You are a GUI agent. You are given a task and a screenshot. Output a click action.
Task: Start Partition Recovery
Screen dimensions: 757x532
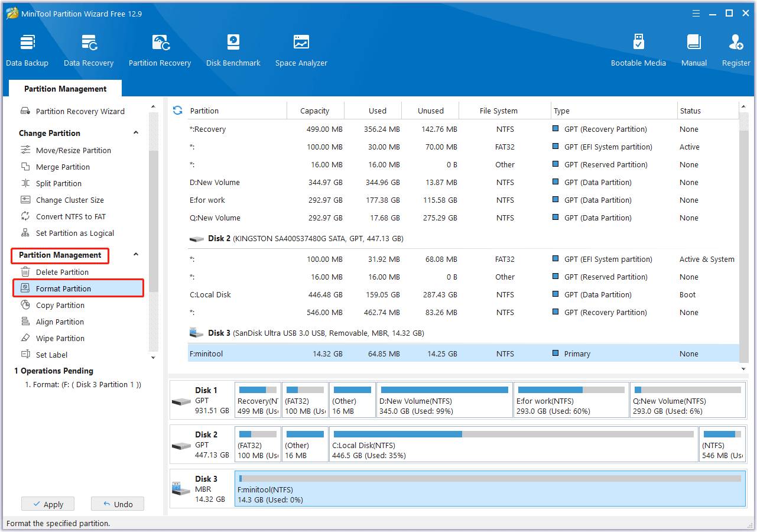[x=160, y=48]
